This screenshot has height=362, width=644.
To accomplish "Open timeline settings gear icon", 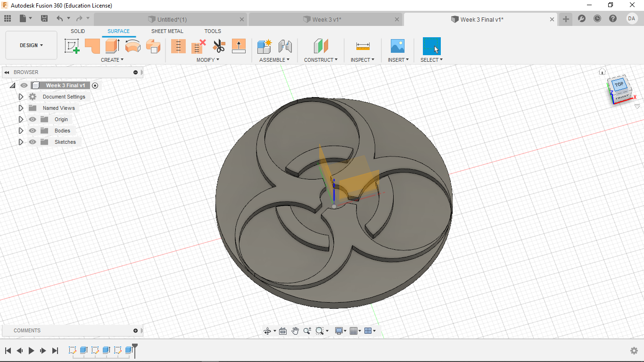I will tap(634, 351).
